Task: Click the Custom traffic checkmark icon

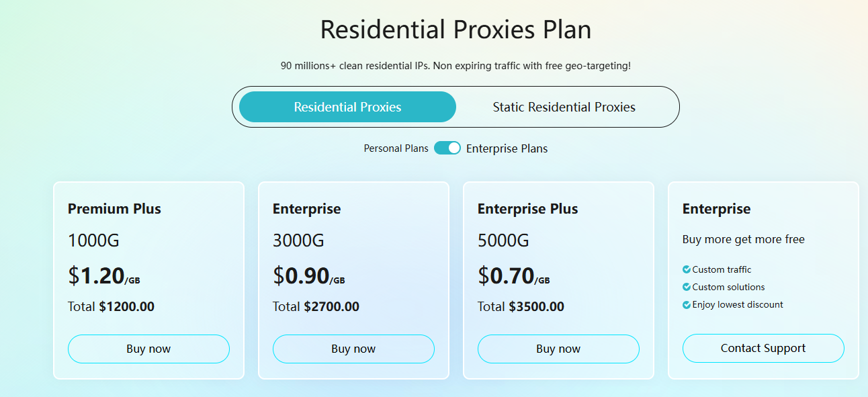Action: click(687, 269)
